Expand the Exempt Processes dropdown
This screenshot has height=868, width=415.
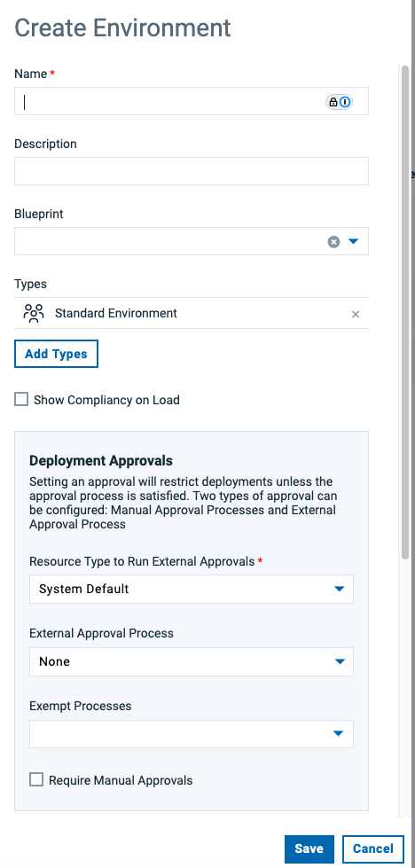(192, 734)
